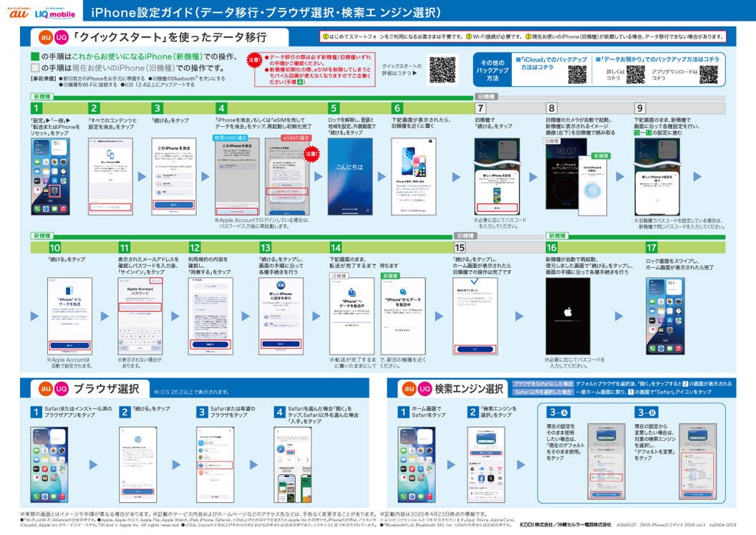Click the ブラウザをSafariにした場合 label

click(x=543, y=384)
